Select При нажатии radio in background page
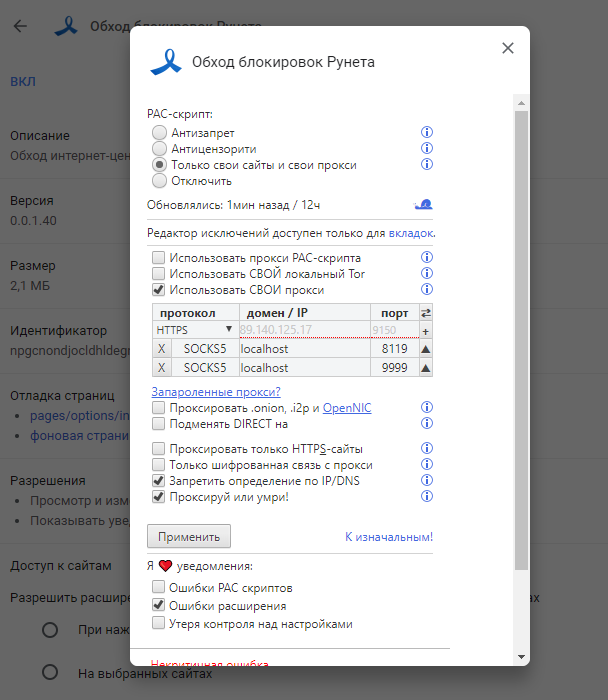The image size is (608, 700). pos(50,629)
